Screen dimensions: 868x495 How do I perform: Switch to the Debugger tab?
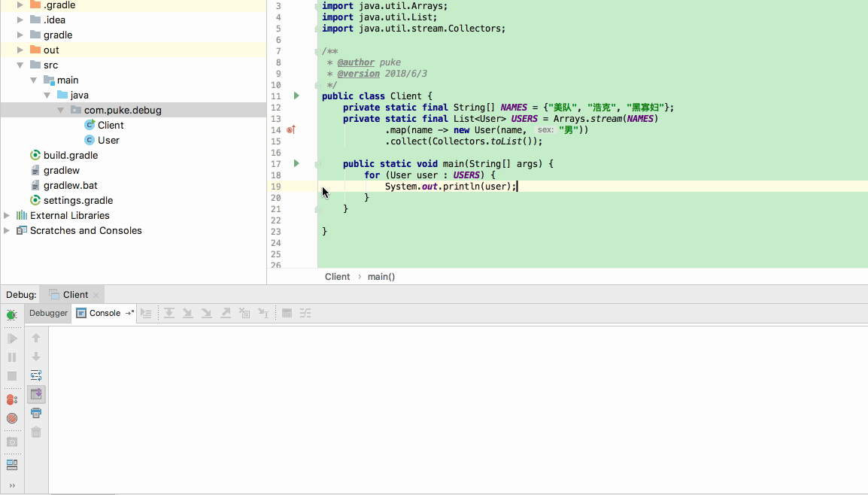coord(47,313)
